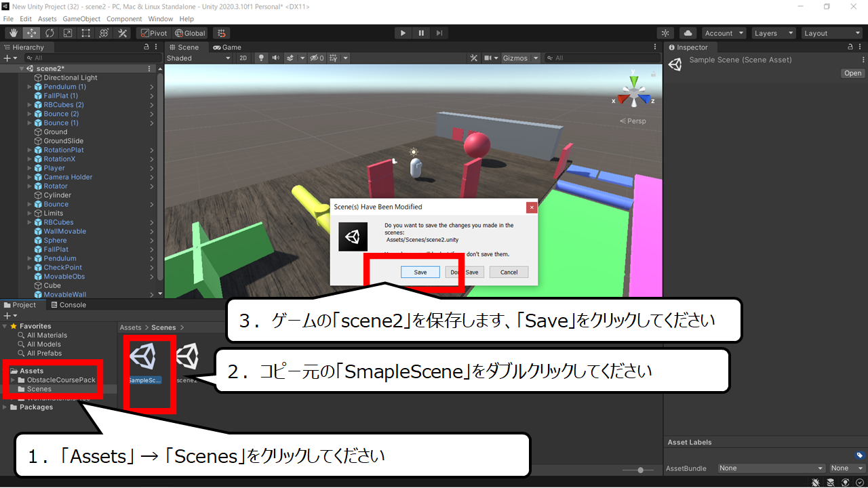Image resolution: width=868 pixels, height=488 pixels.
Task: Click the Open button in Inspector
Action: [852, 73]
